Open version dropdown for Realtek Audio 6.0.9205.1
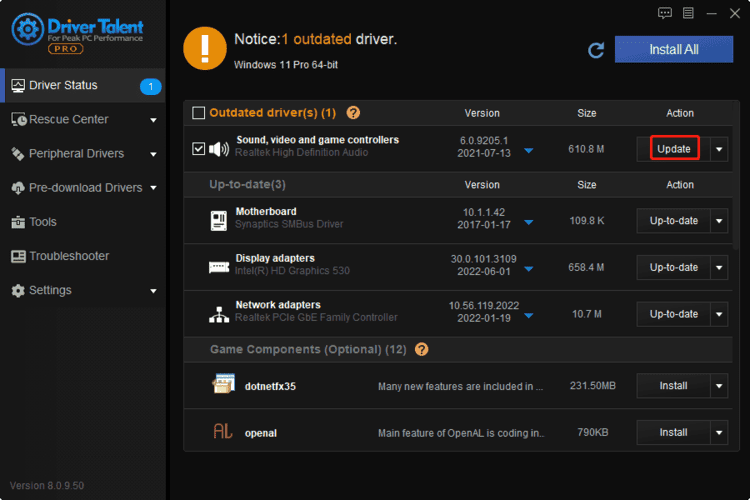 pos(529,151)
